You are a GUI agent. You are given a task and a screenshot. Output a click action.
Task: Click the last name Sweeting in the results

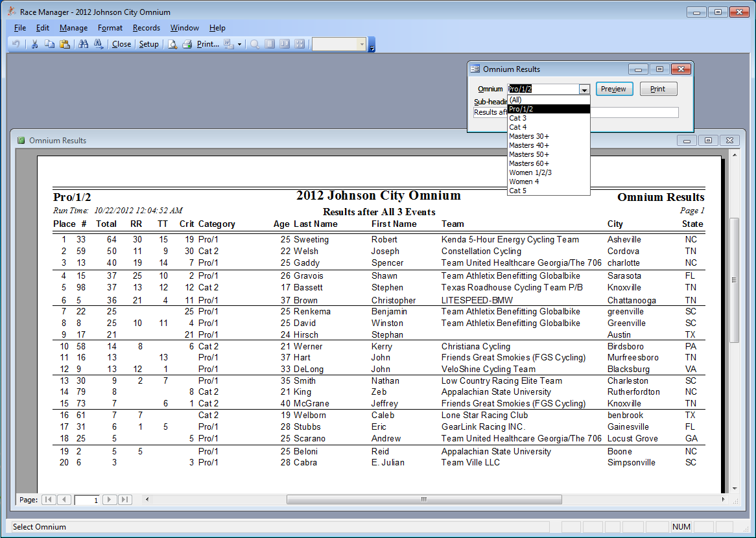311,240
